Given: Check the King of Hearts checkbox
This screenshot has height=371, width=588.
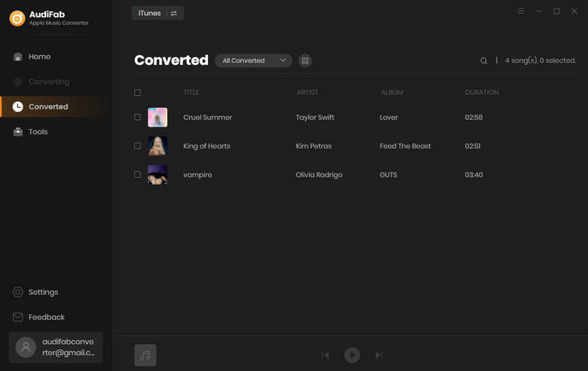Looking at the screenshot, I should 138,146.
